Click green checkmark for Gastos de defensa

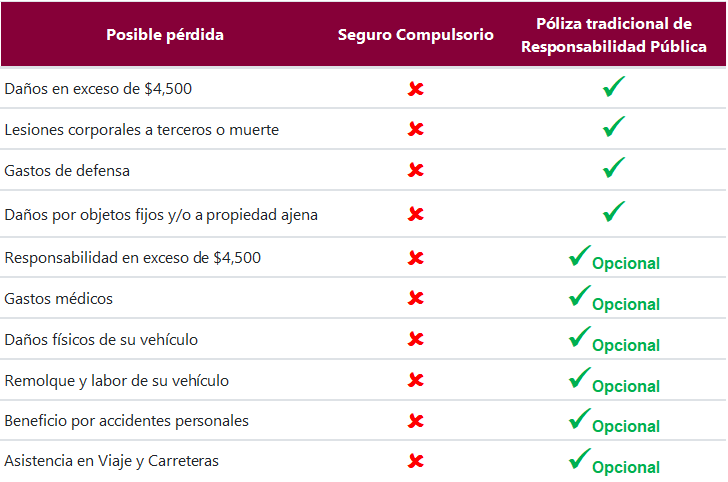click(x=614, y=168)
